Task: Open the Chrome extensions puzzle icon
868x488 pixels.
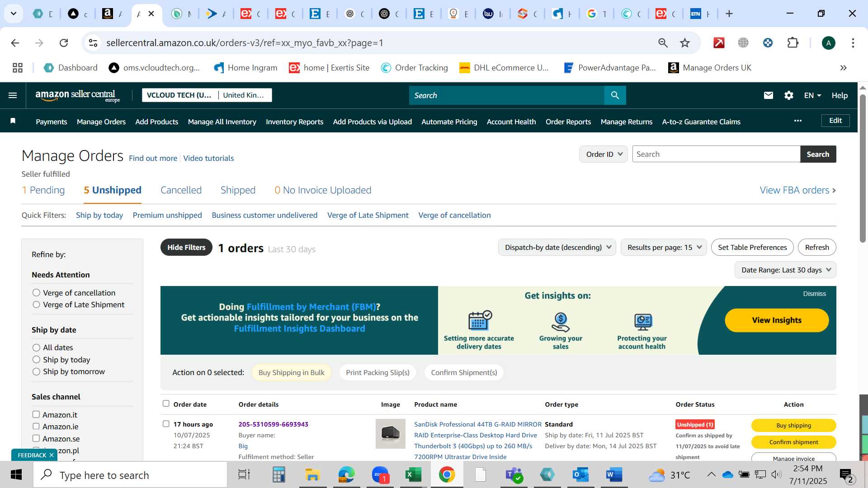Action: coord(793,43)
